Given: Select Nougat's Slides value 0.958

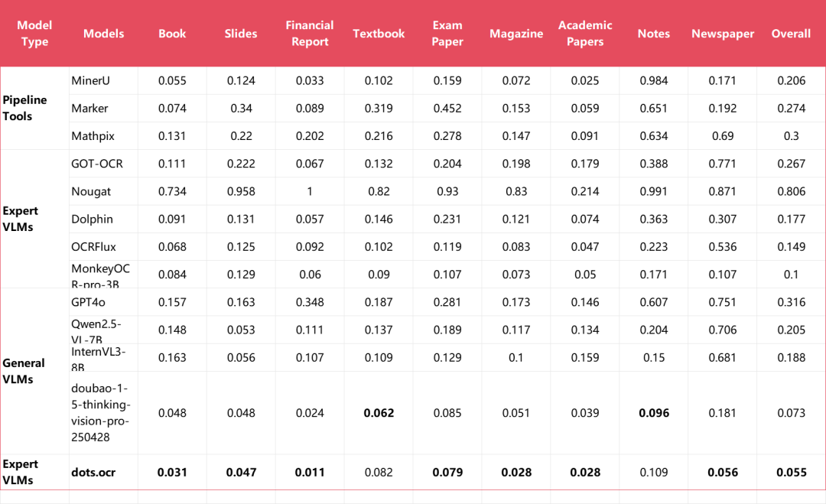Looking at the screenshot, I should tap(241, 191).
